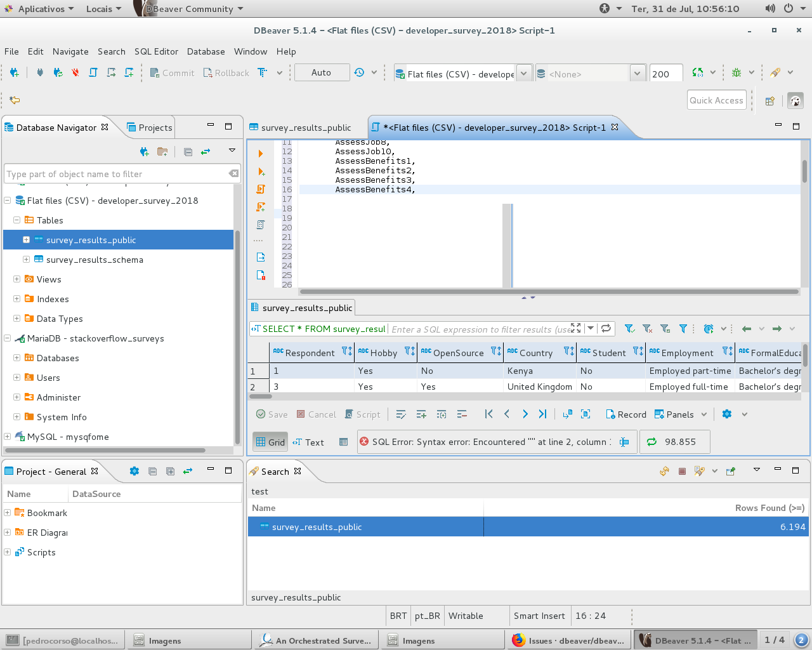Click the Cancel button in results toolbar
This screenshot has height=650, width=812.
(x=316, y=415)
